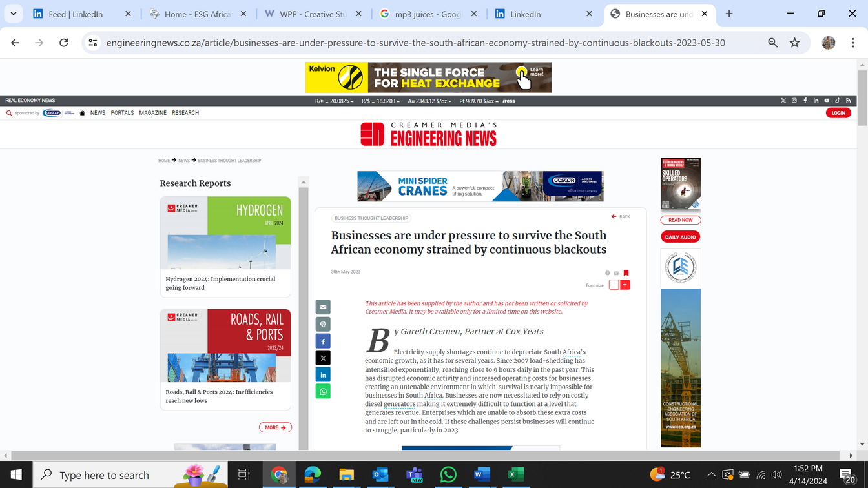Click the Mini Spider Cranes banner ad

pyautogui.click(x=480, y=187)
